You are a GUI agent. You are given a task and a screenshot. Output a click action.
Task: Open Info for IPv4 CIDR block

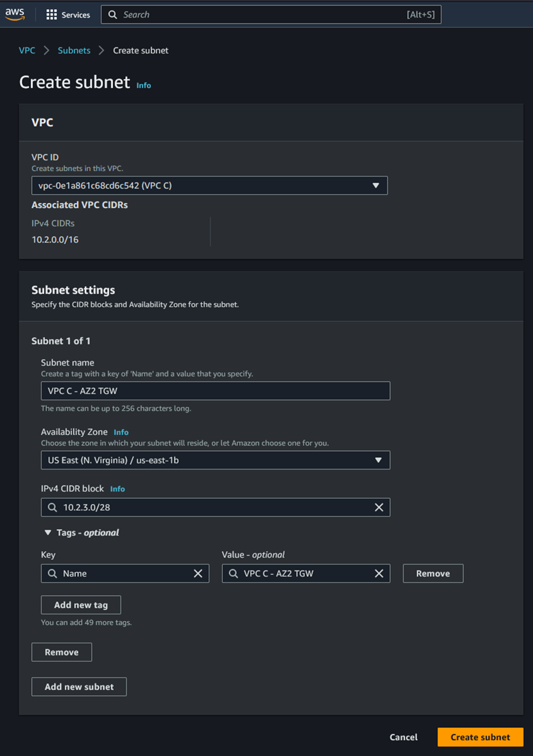pos(117,489)
